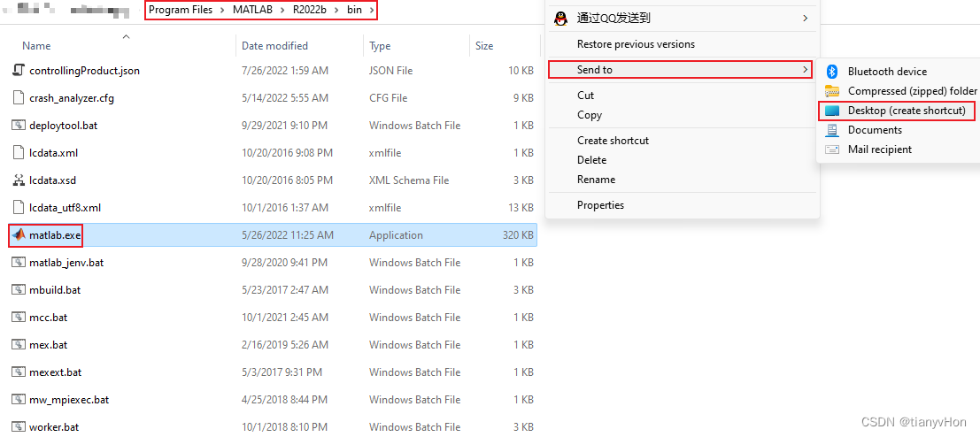
Task: Expand the QQ send submenu arrow
Action: tap(806, 19)
